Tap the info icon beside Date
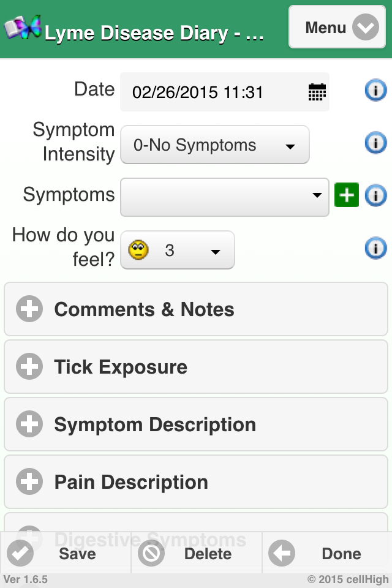Screen dimensions: 392x588 click(x=375, y=91)
